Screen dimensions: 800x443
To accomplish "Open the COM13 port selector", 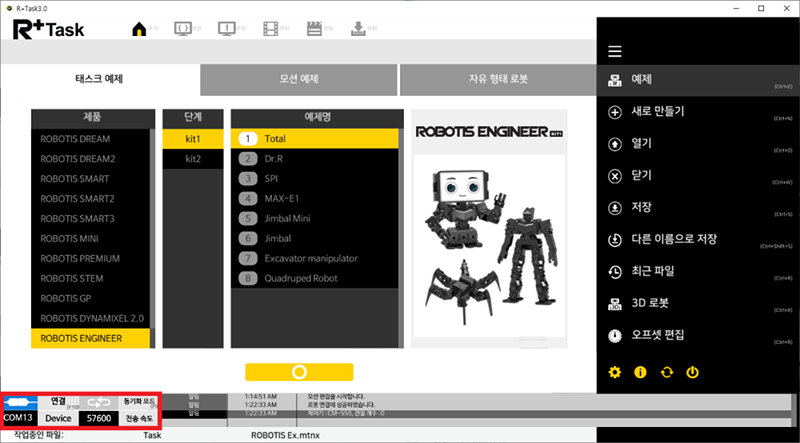I will [19, 417].
